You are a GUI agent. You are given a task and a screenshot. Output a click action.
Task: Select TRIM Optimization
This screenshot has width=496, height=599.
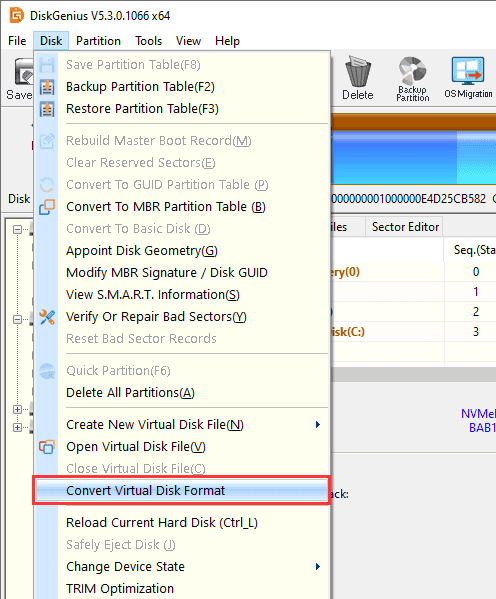(x=182, y=588)
